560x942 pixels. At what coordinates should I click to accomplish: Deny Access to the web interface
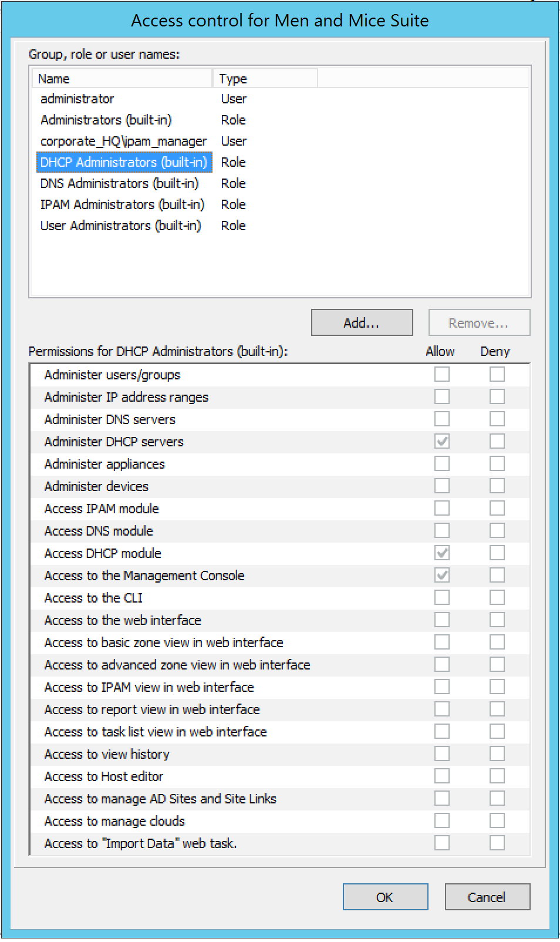coord(497,620)
